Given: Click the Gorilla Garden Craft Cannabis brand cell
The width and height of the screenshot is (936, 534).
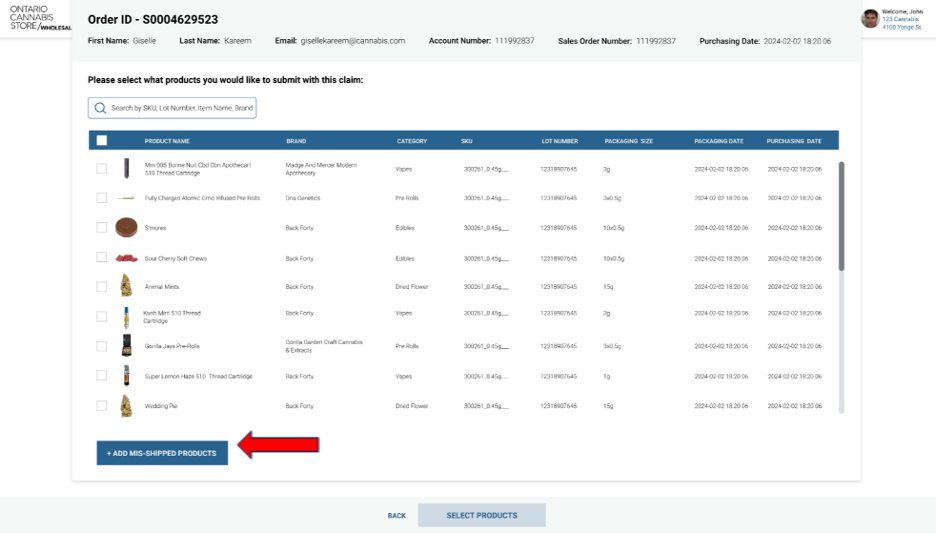Looking at the screenshot, I should pos(324,346).
